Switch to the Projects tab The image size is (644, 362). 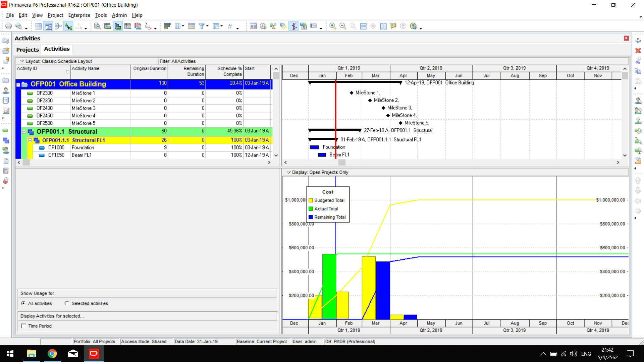click(x=28, y=50)
